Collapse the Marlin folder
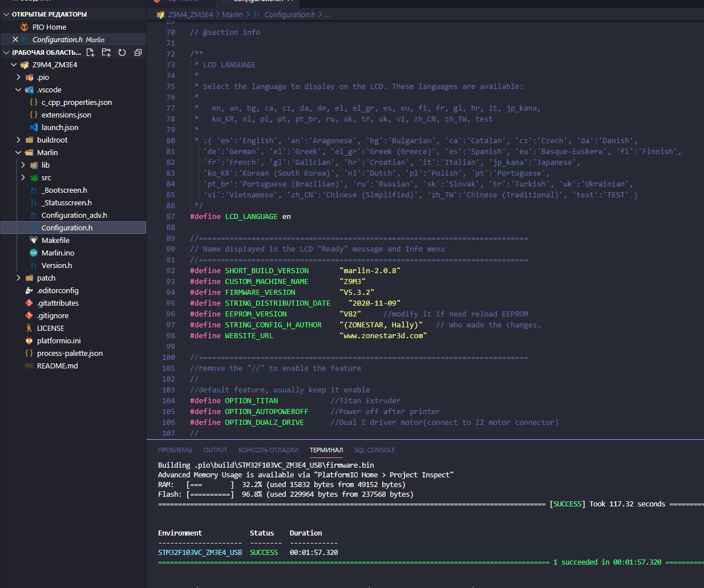This screenshot has height=588, width=704. tap(47, 152)
